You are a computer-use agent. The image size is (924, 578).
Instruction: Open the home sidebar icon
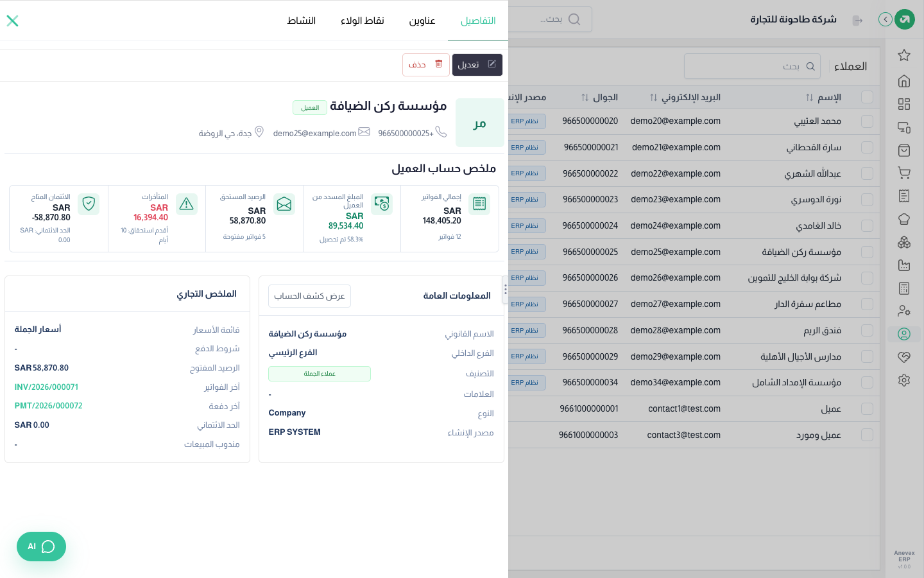click(904, 81)
